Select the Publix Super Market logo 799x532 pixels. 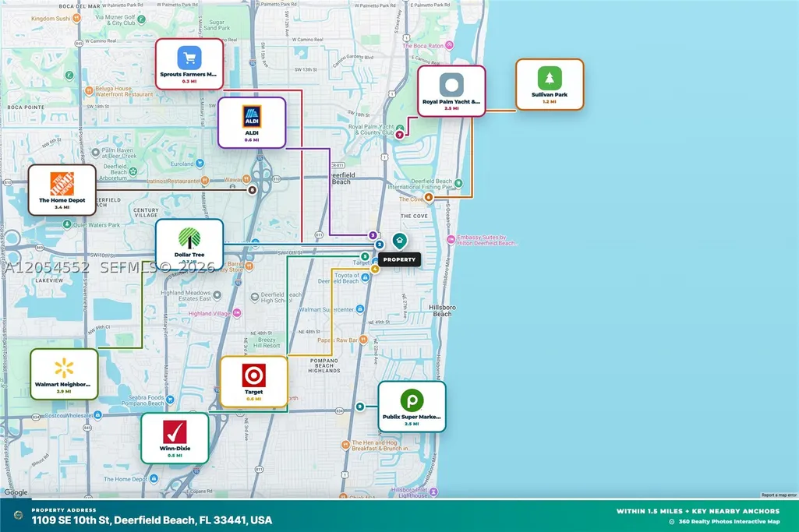tap(412, 400)
